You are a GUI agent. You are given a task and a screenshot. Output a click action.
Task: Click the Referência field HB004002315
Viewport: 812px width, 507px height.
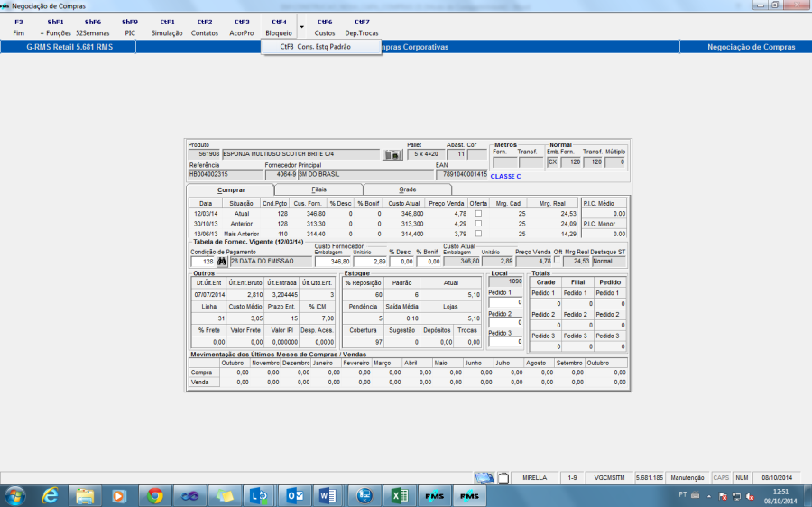click(226, 174)
